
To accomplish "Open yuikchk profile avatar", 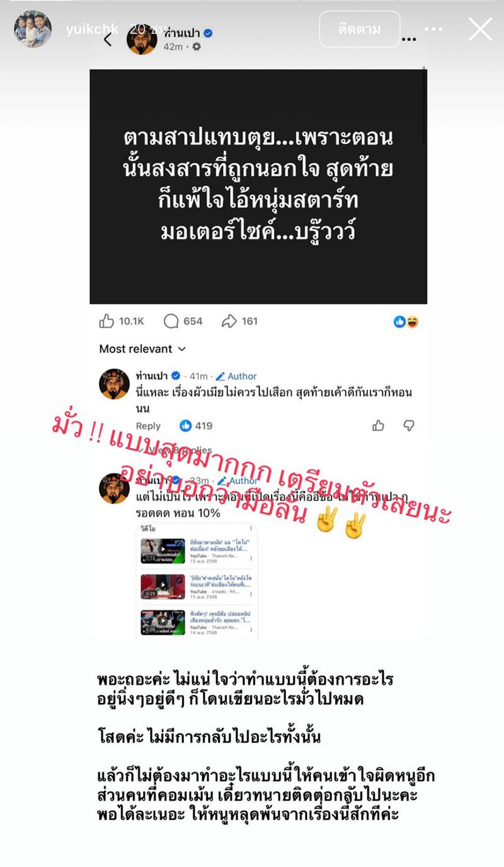I will 33,29.
